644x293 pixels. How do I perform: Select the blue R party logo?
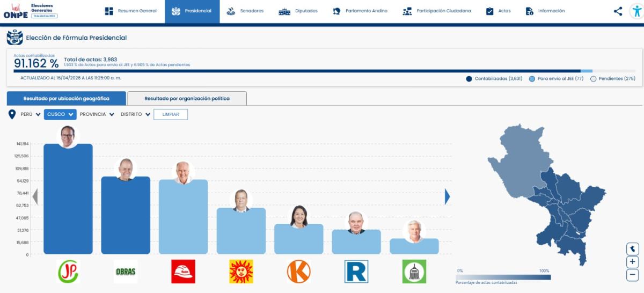(x=356, y=271)
